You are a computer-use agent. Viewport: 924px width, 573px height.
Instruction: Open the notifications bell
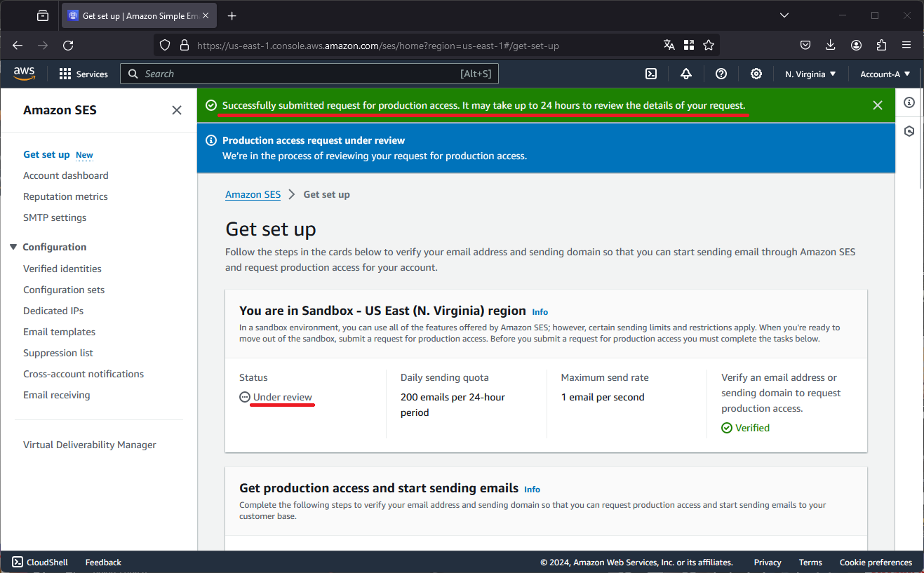[686, 74]
